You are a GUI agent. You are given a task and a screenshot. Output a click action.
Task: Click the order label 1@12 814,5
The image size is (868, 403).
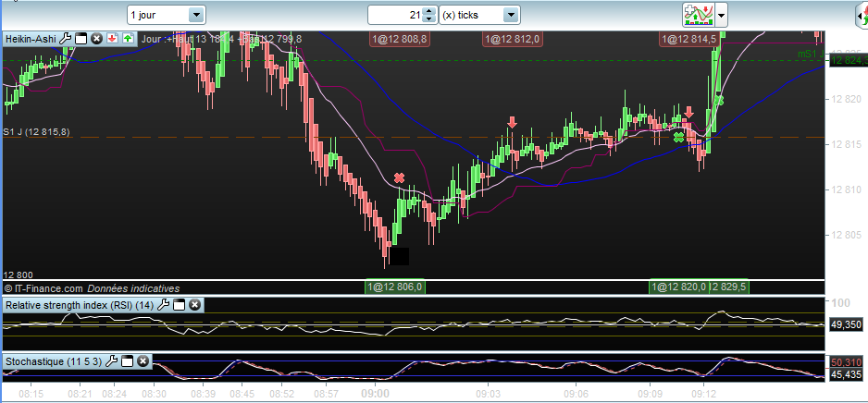coord(688,39)
